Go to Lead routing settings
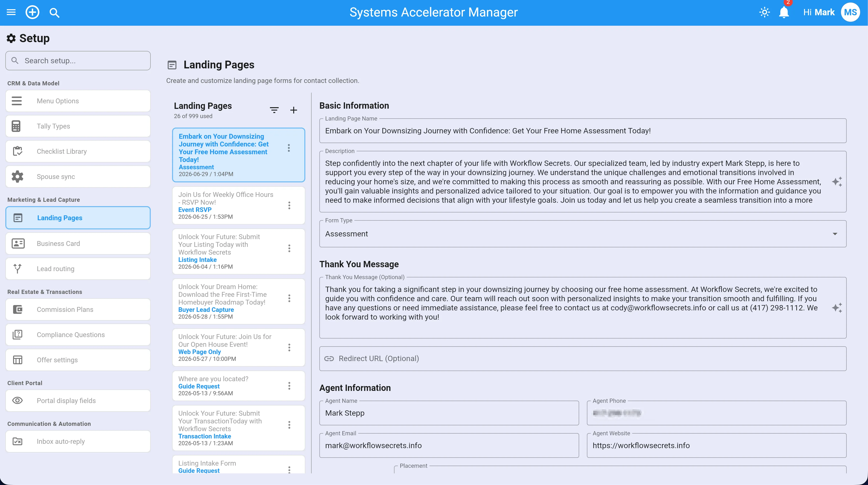868x485 pixels. pyautogui.click(x=78, y=268)
